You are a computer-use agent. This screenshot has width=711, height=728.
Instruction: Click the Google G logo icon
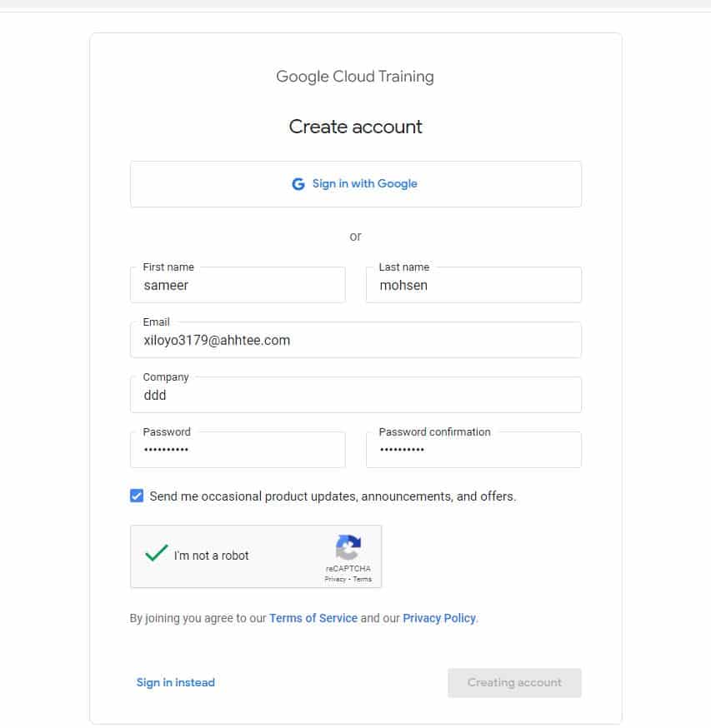tap(298, 184)
